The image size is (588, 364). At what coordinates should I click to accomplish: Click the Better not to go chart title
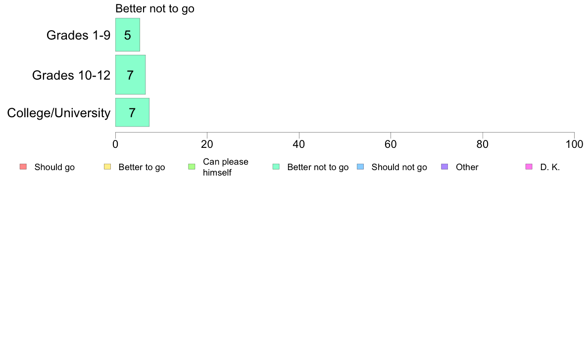(x=155, y=8)
